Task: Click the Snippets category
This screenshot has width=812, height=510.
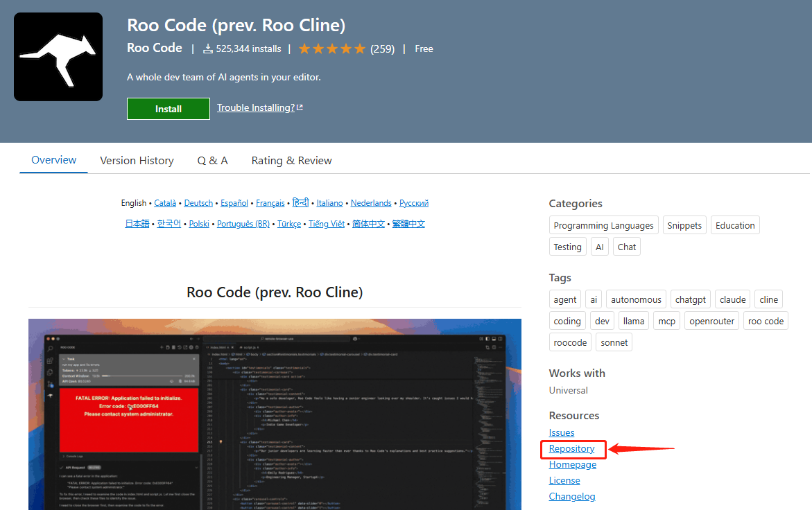Action: point(684,225)
